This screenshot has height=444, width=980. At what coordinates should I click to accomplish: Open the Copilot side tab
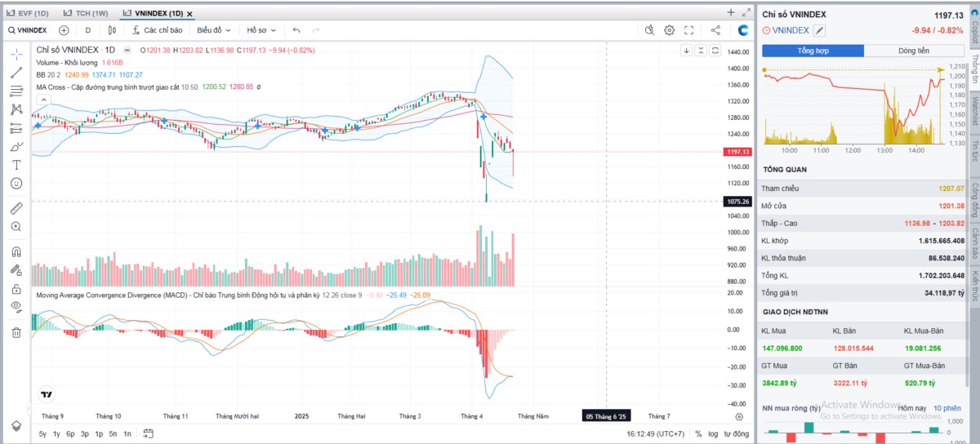click(975, 28)
